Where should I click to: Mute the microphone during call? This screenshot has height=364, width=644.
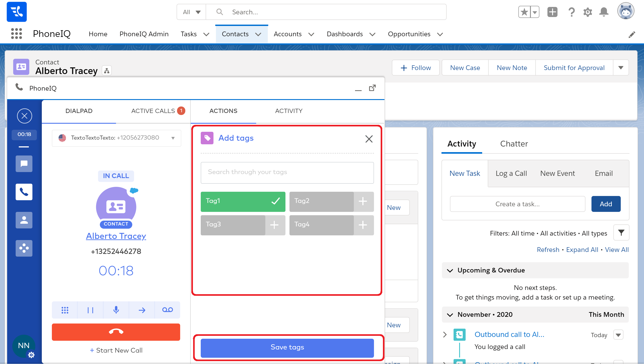[116, 310]
